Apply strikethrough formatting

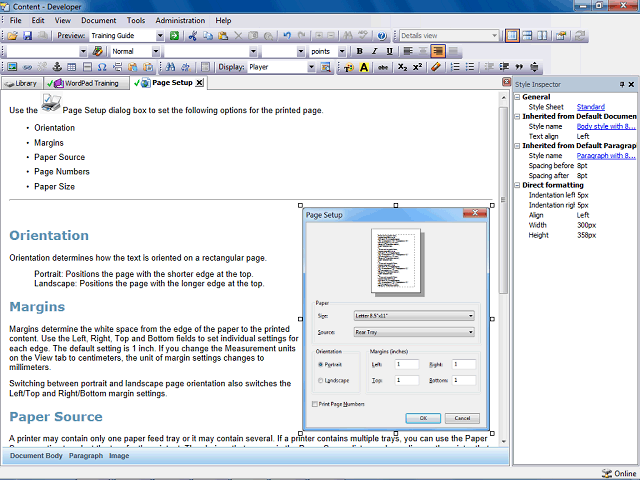(382, 67)
